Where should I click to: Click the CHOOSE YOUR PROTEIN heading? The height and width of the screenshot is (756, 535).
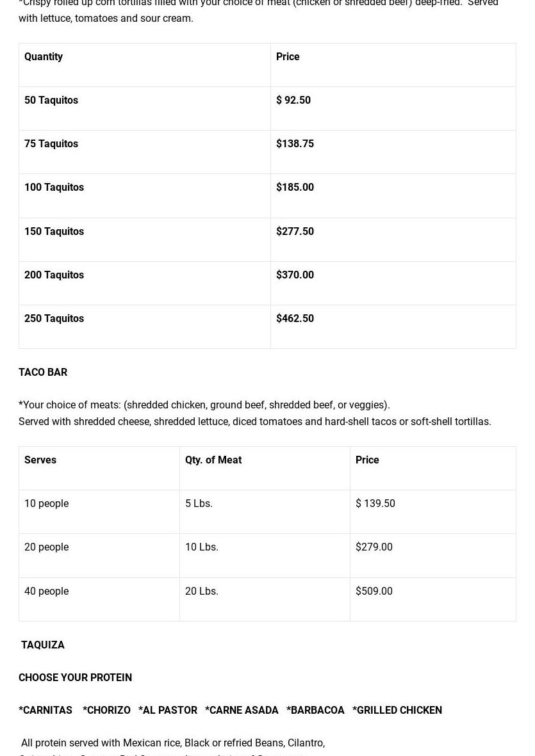point(75,678)
